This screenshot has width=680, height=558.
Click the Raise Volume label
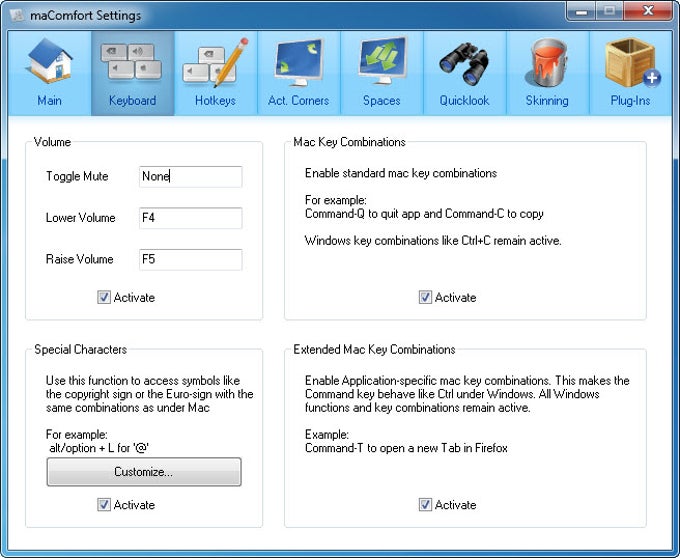point(80,259)
